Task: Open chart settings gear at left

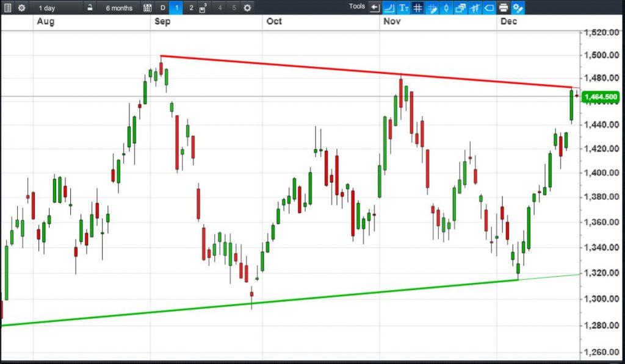Action: (21, 7)
